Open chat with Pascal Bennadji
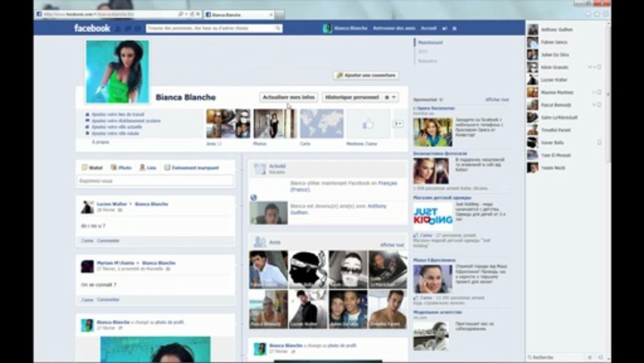The image size is (644, 363). pos(564,105)
